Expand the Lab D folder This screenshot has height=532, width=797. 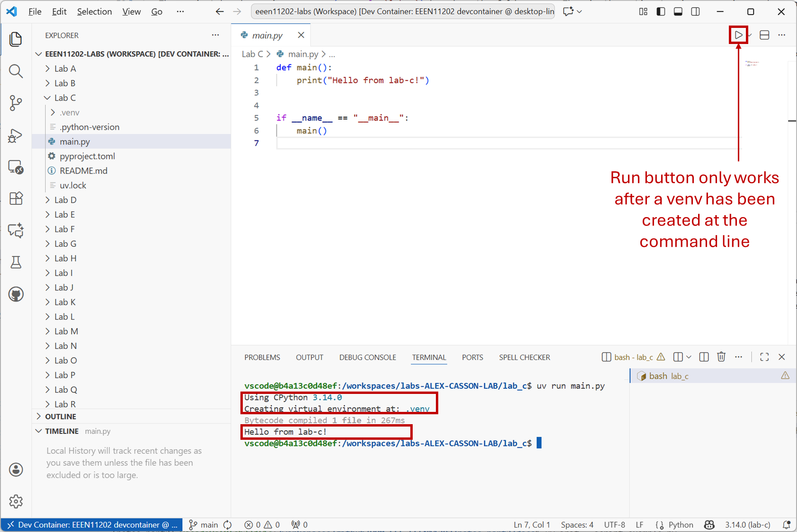pos(65,200)
